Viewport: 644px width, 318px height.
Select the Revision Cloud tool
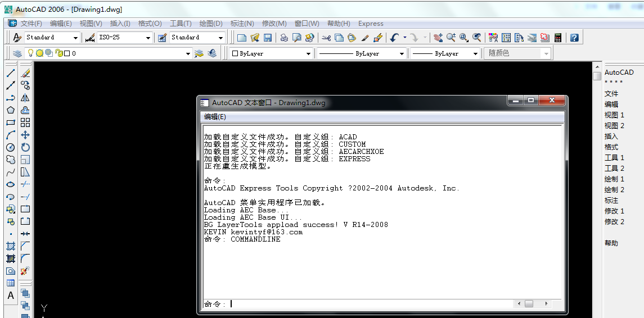coord(11,160)
